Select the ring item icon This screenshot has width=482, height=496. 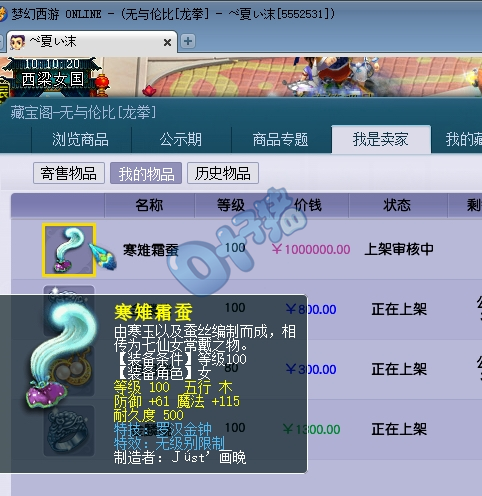(69, 431)
